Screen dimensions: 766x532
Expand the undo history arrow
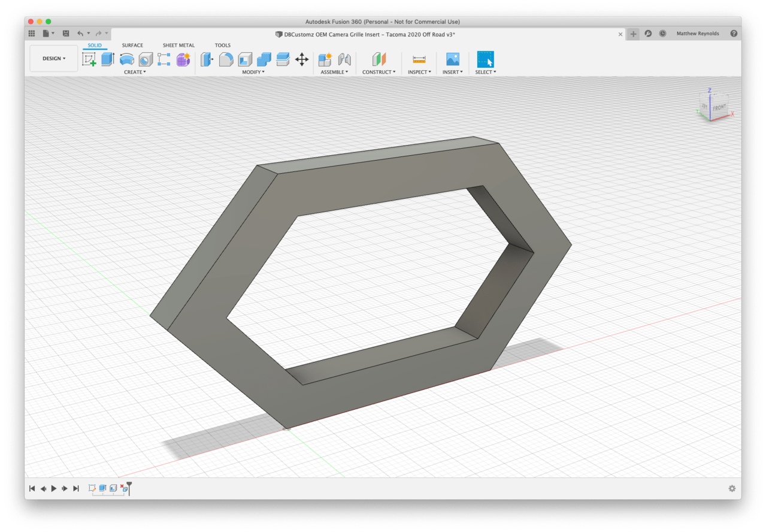89,34
